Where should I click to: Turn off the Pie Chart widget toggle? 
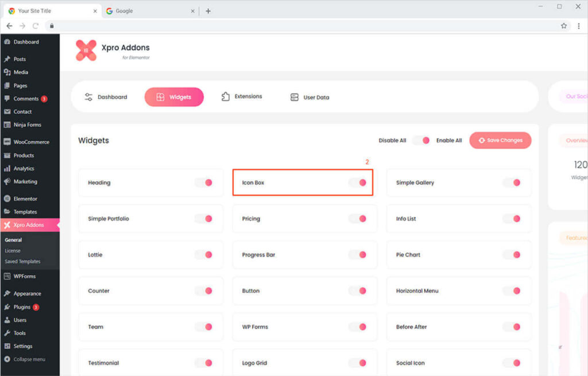coord(512,255)
